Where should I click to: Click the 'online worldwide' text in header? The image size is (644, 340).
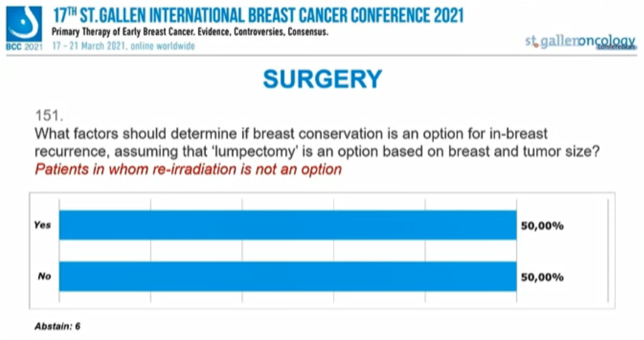[169, 46]
